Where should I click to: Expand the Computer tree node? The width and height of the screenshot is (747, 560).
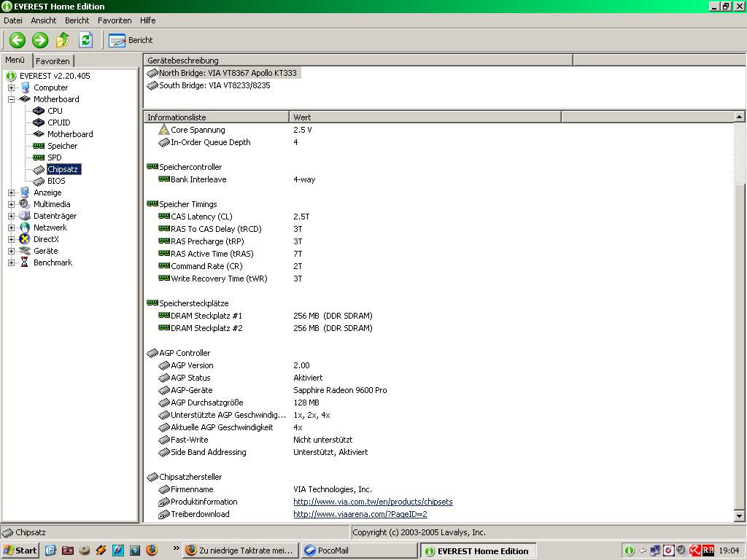pyautogui.click(x=12, y=87)
